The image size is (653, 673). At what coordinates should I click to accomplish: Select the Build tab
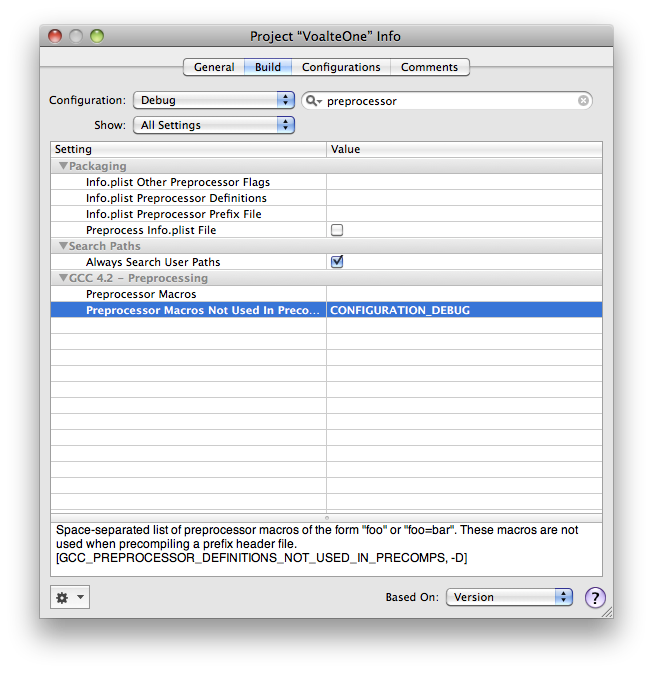coord(267,67)
